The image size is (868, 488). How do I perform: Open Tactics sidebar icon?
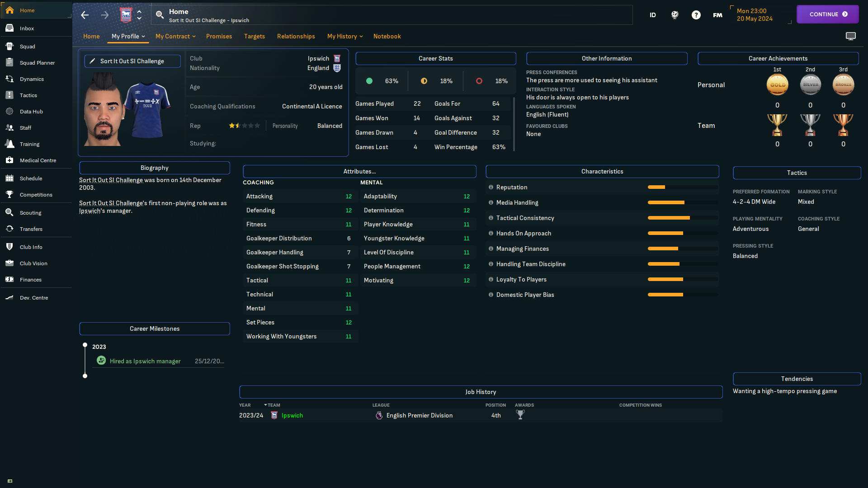pos(9,95)
